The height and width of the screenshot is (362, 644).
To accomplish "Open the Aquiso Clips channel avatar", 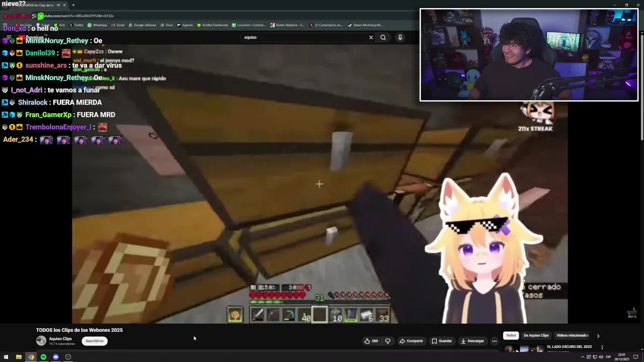I will 41,341.
